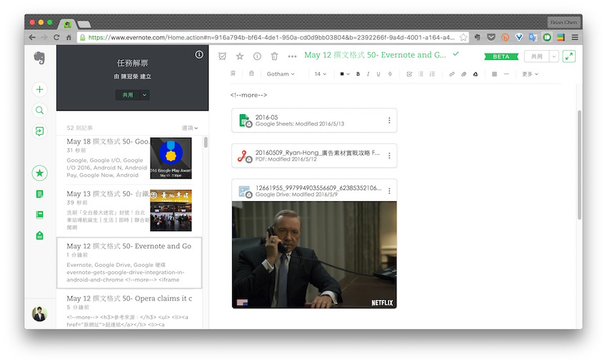Insert bulleted list
607x364 pixels.
coord(421,74)
